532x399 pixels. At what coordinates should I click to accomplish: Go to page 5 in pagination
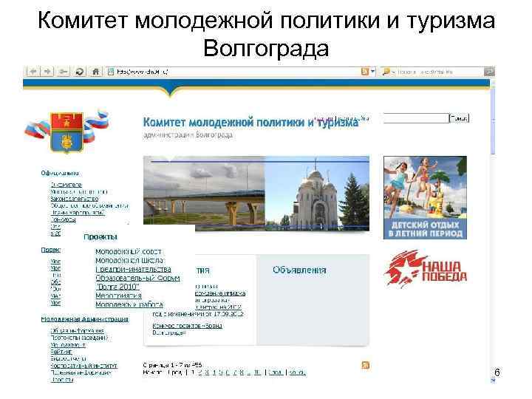(221, 372)
